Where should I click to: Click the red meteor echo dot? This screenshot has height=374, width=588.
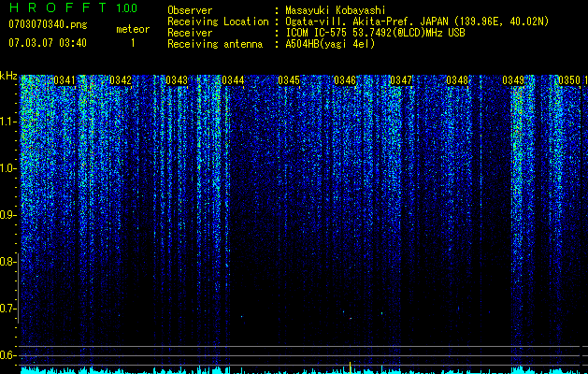[x=351, y=319]
